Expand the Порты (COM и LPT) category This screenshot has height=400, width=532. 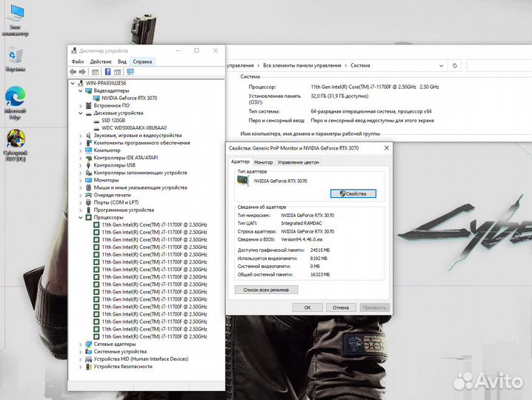coord(81,203)
